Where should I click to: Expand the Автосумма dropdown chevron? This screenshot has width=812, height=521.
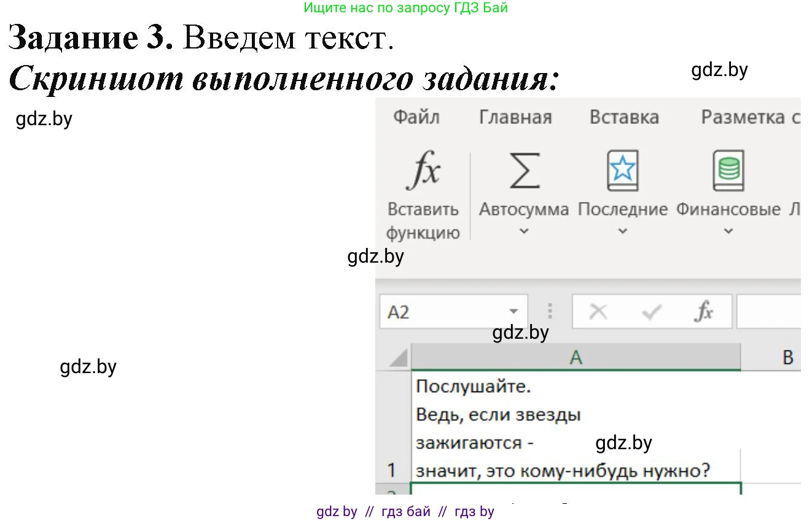524,231
